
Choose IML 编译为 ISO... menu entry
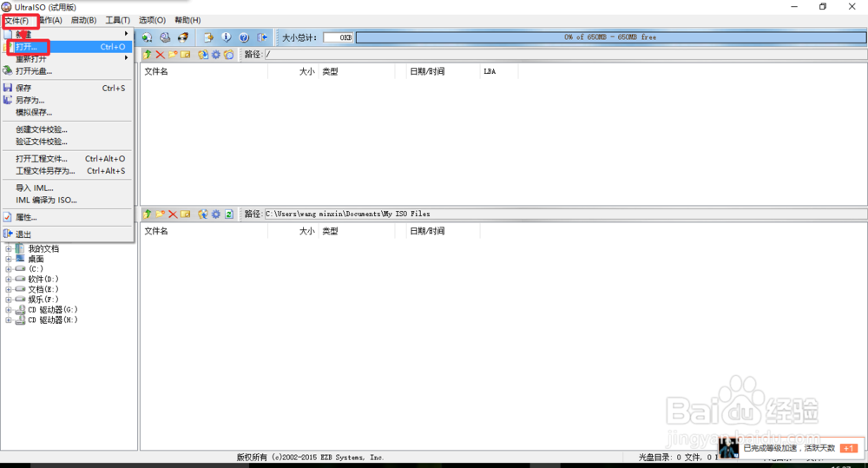click(67, 201)
